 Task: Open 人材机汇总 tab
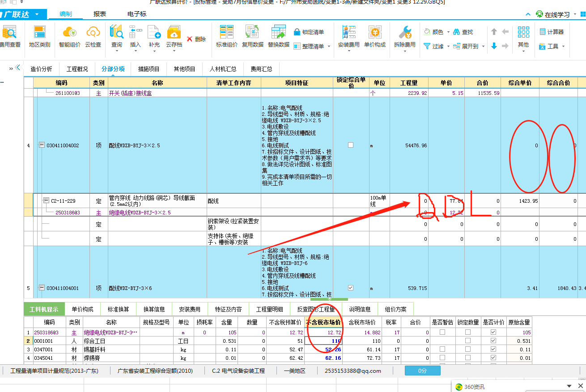[223, 69]
